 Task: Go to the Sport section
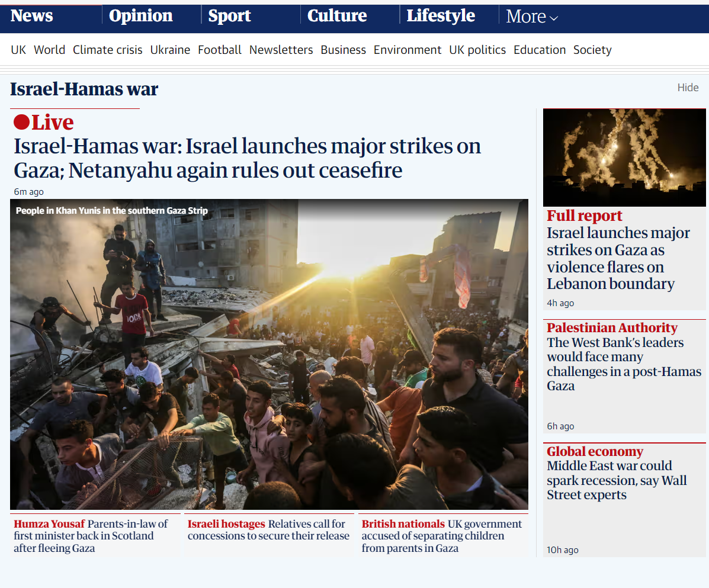tap(229, 16)
